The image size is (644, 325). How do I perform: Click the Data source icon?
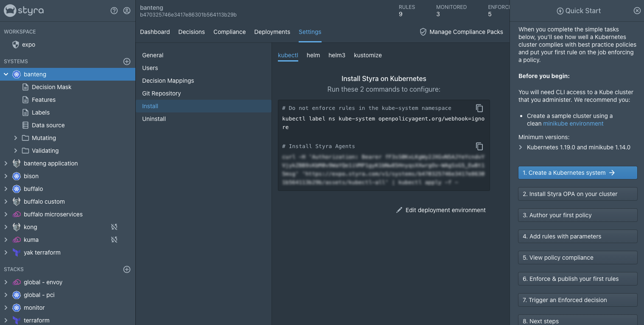coord(25,125)
